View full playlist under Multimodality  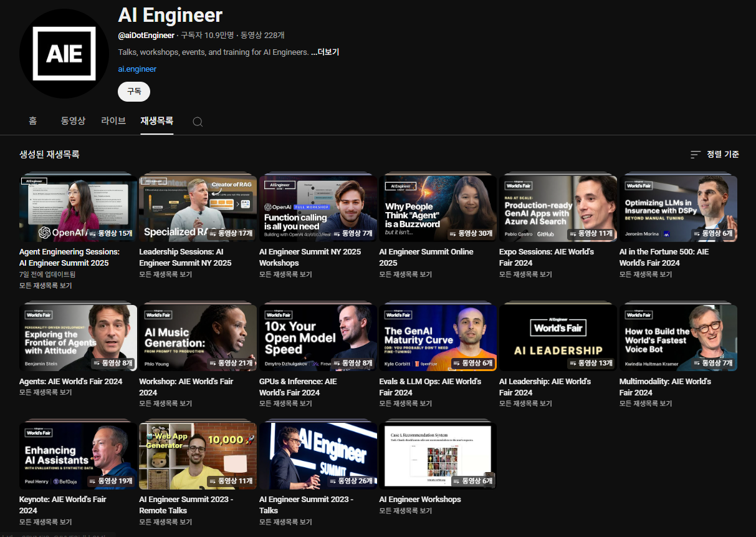click(x=646, y=404)
